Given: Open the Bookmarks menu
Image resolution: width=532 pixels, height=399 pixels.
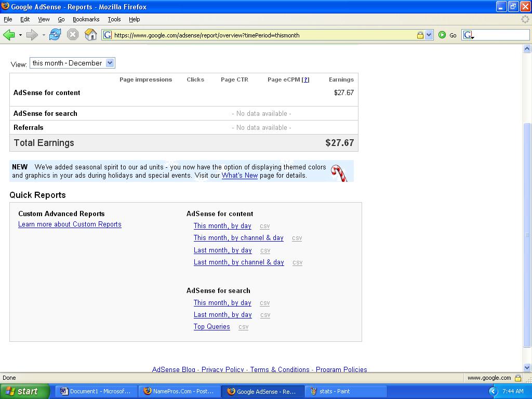Looking at the screenshot, I should pos(86,19).
